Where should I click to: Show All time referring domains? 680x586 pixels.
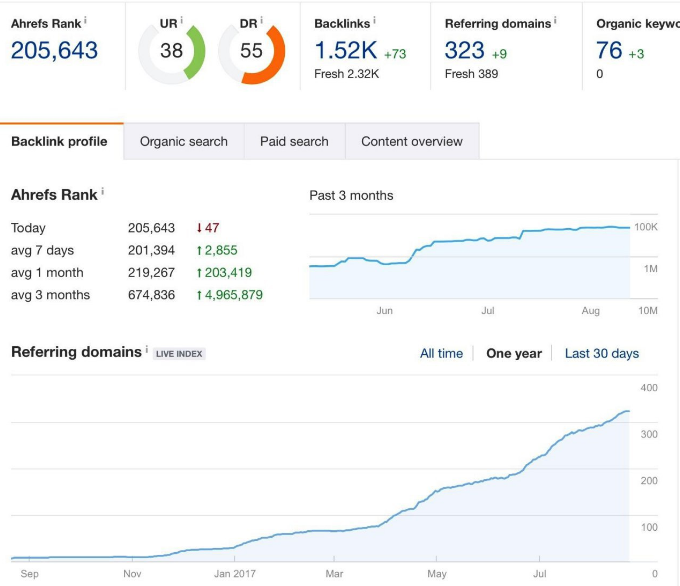coord(441,354)
